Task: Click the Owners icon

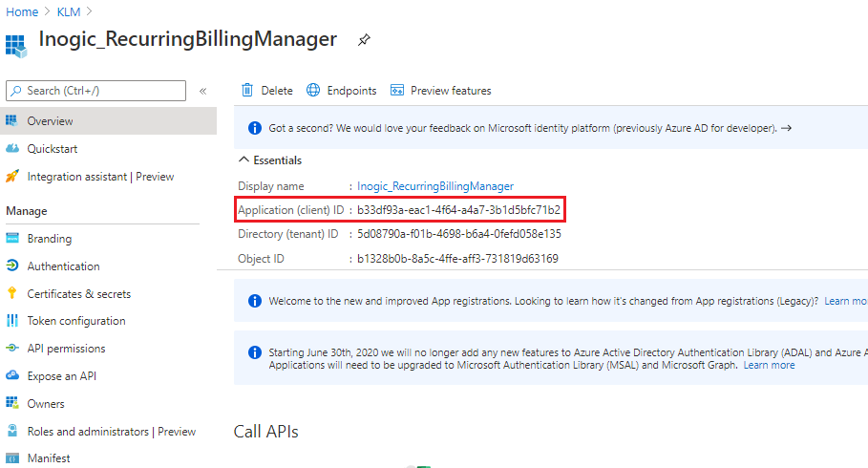Action: tap(12, 403)
